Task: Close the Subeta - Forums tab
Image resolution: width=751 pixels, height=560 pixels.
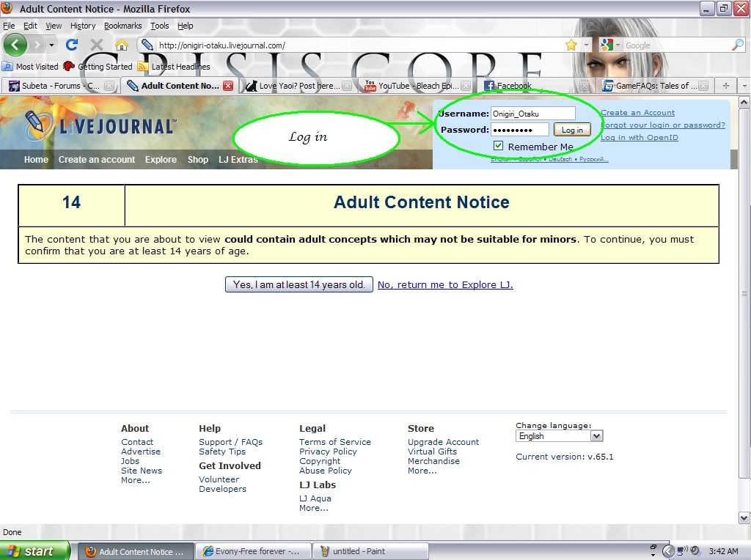Action: pyautogui.click(x=109, y=86)
